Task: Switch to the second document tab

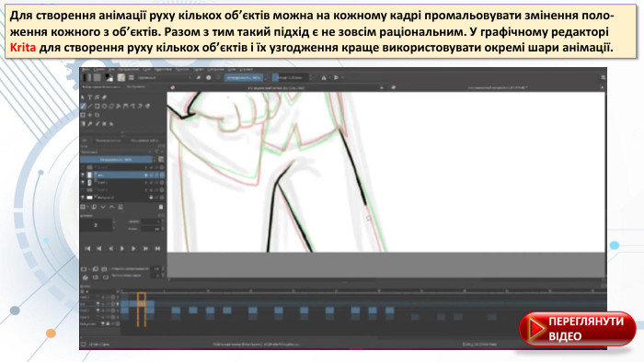Action: [498, 87]
